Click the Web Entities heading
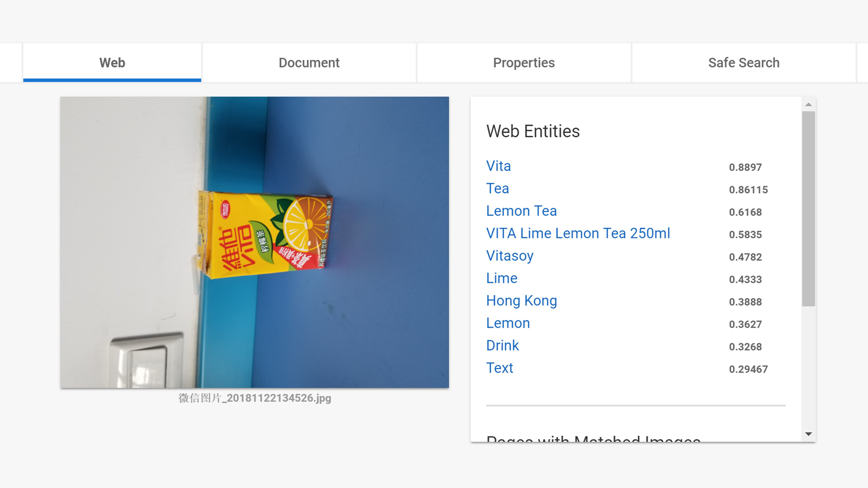This screenshot has height=488, width=868. tap(533, 131)
